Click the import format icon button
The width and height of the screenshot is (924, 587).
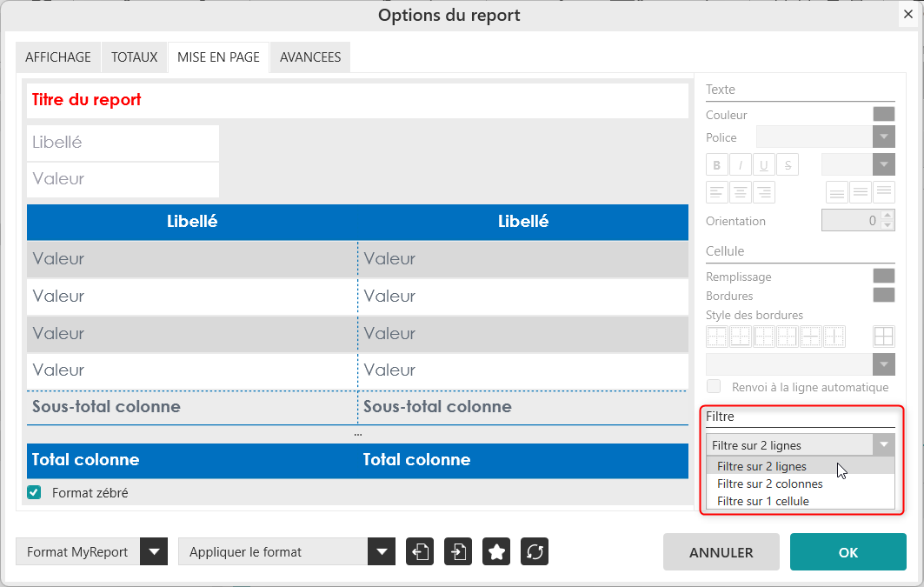click(458, 551)
